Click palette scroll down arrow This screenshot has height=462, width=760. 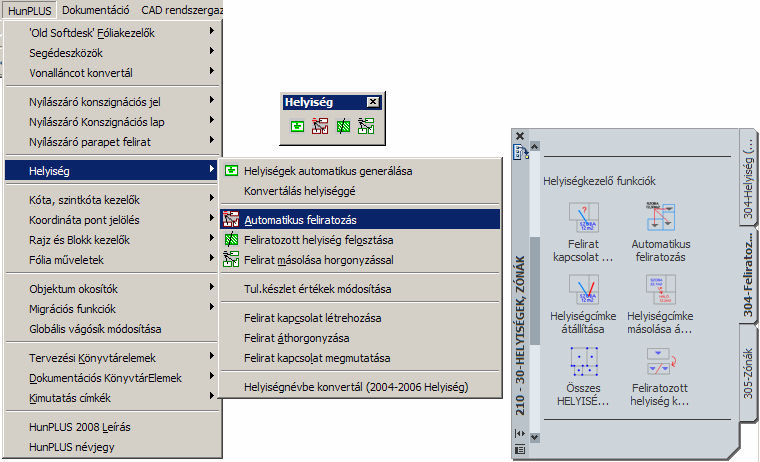[535, 437]
